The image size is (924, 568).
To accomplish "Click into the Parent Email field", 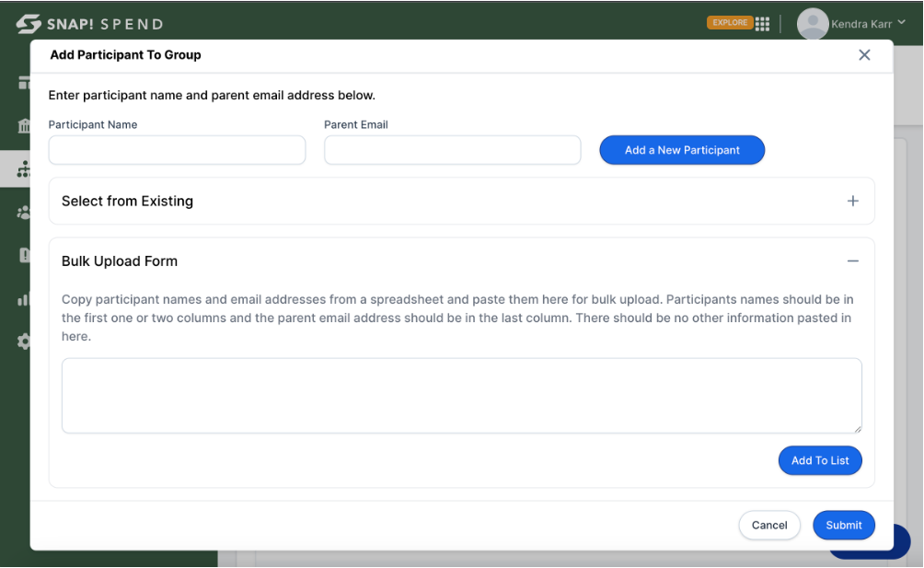I will [452, 150].
